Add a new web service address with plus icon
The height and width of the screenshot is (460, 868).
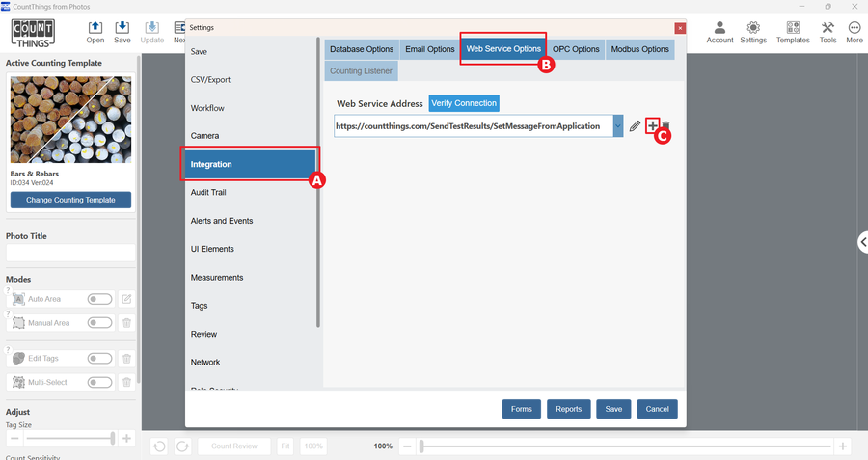(653, 125)
